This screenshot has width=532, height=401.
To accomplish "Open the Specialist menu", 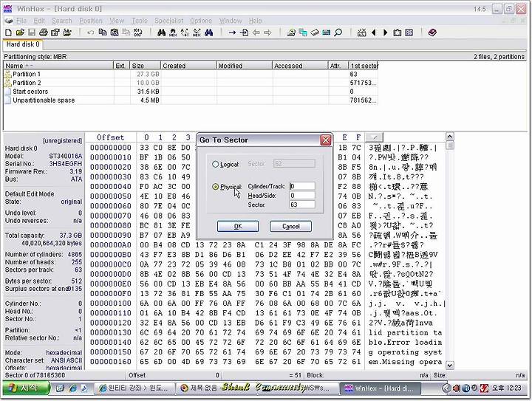I will 168,21.
